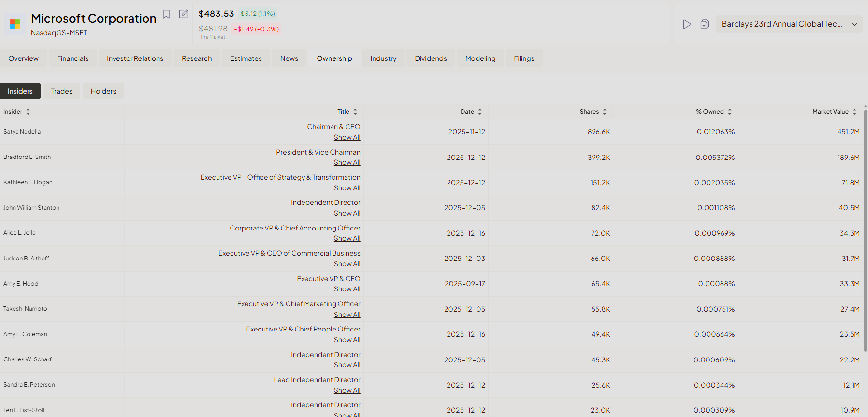
Task: Click the vertical table scrollbar
Action: (865, 232)
